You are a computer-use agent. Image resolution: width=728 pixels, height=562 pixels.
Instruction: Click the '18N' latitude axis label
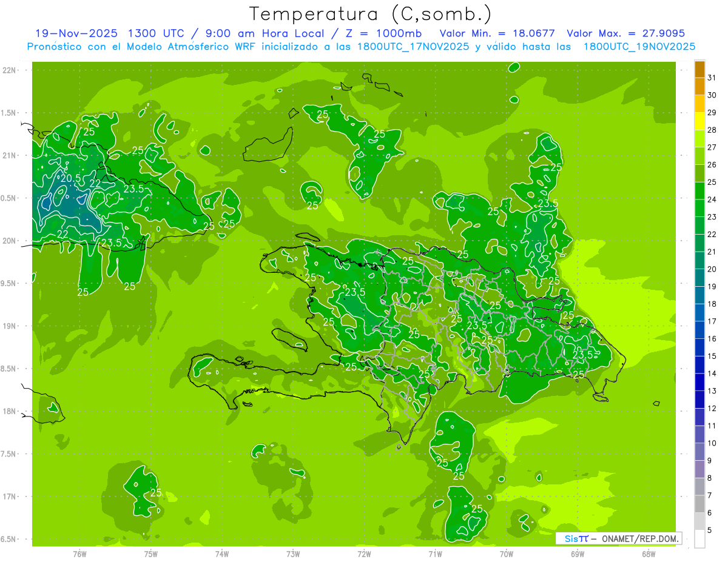pyautogui.click(x=10, y=411)
